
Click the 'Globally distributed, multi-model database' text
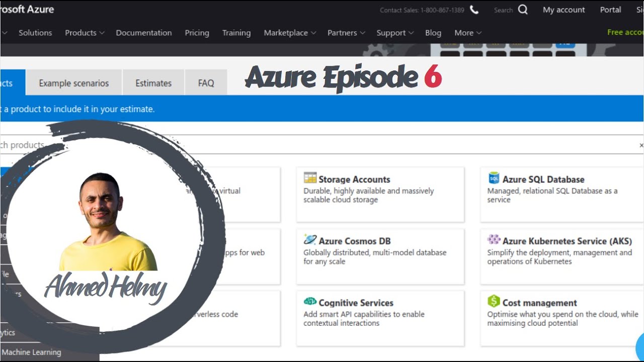point(375,257)
